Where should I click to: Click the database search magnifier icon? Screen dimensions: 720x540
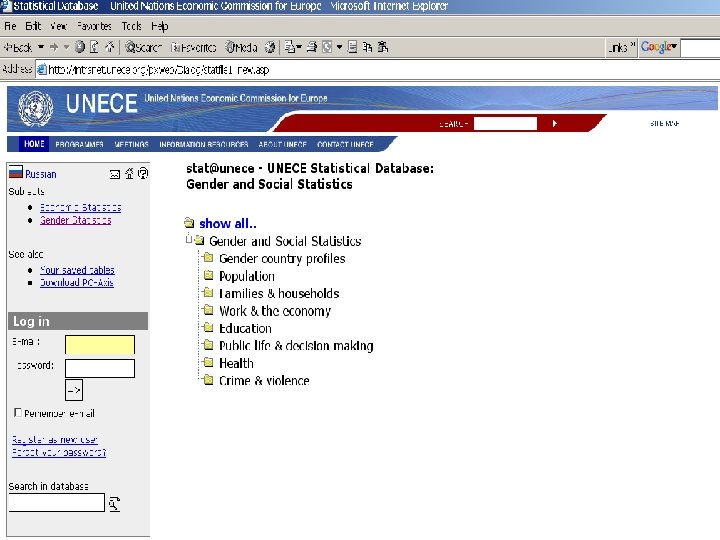[x=114, y=504]
